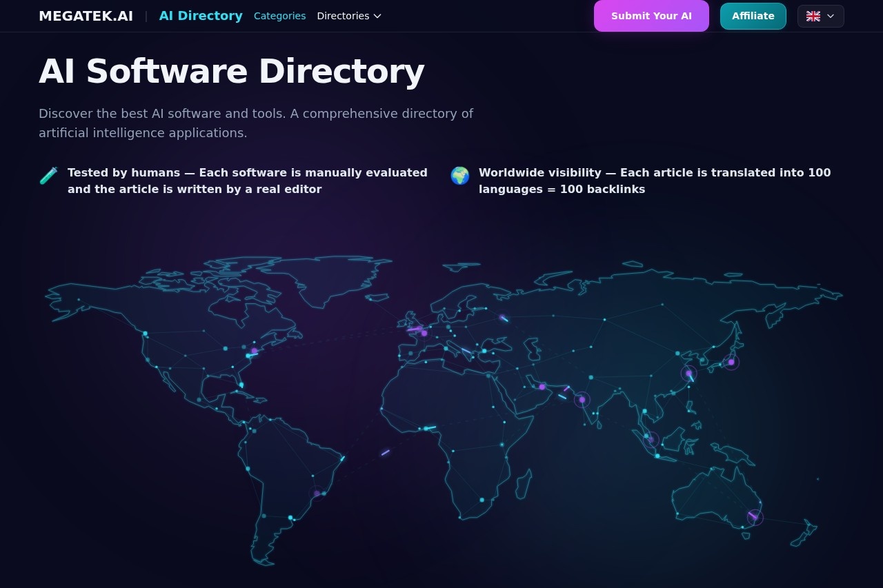This screenshot has width=883, height=588.
Task: Expand the language selector chevron
Action: [831, 16]
